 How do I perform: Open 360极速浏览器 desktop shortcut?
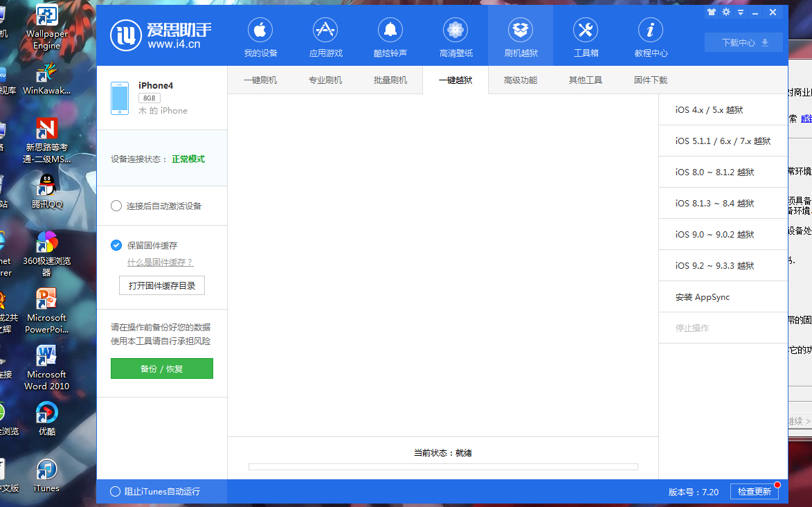[x=46, y=254]
